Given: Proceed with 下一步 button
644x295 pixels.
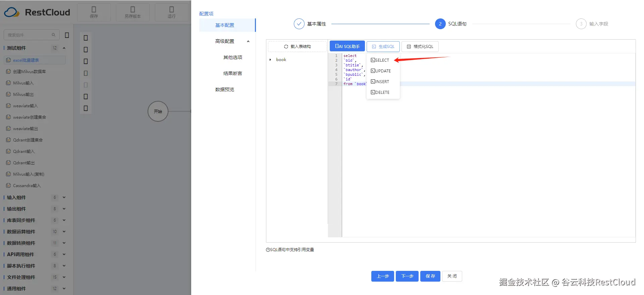Looking at the screenshot, I should pos(407,276).
